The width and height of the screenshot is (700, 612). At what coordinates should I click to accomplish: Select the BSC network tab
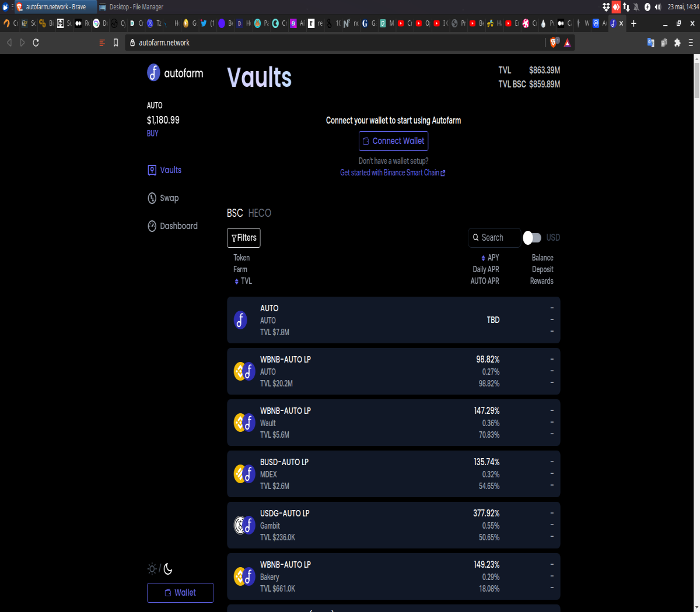click(x=235, y=213)
